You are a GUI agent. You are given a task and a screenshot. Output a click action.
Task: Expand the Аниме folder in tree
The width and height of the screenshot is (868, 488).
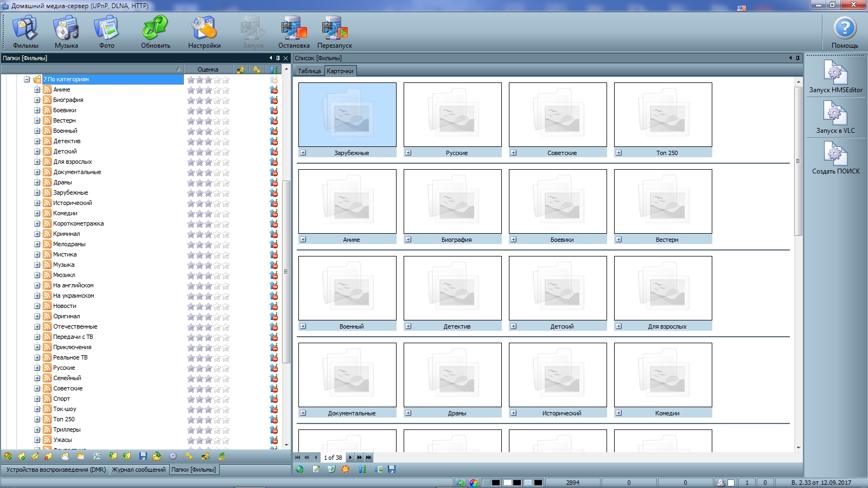tap(37, 89)
